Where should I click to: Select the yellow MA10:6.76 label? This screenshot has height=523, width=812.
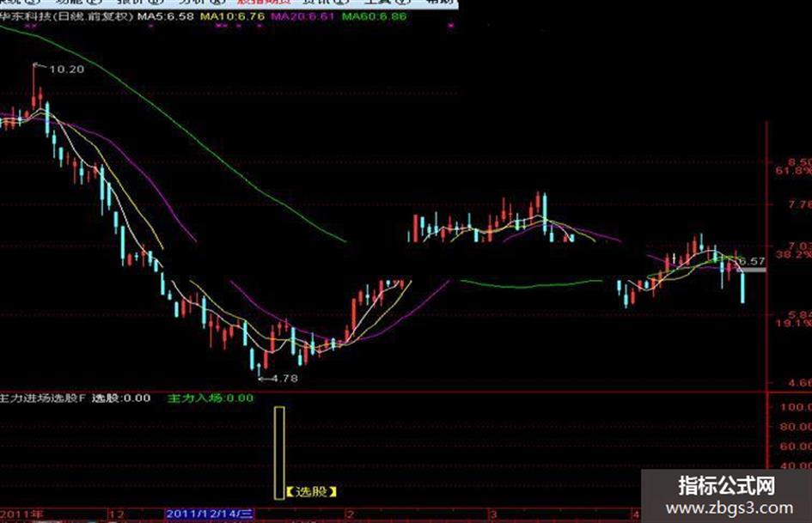pyautogui.click(x=233, y=16)
